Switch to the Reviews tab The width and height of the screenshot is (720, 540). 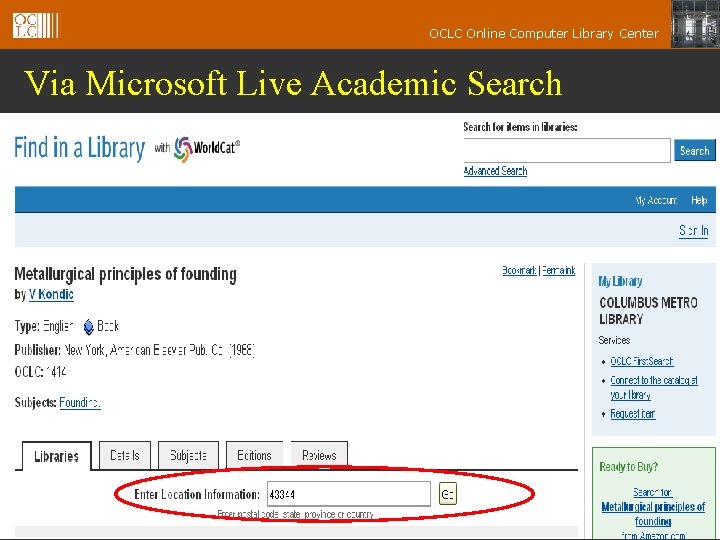pos(319,455)
